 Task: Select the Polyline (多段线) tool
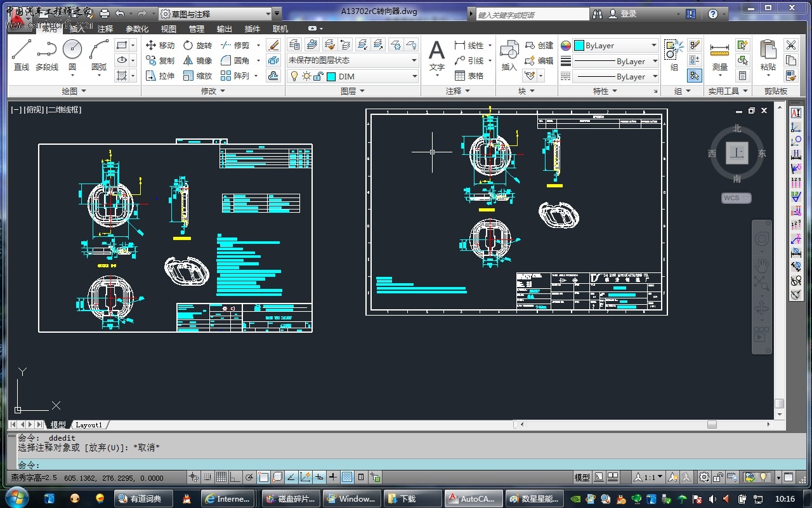click(x=46, y=55)
